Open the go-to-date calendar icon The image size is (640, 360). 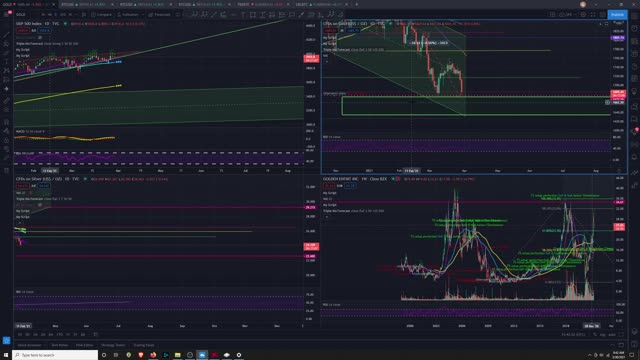coord(96,334)
